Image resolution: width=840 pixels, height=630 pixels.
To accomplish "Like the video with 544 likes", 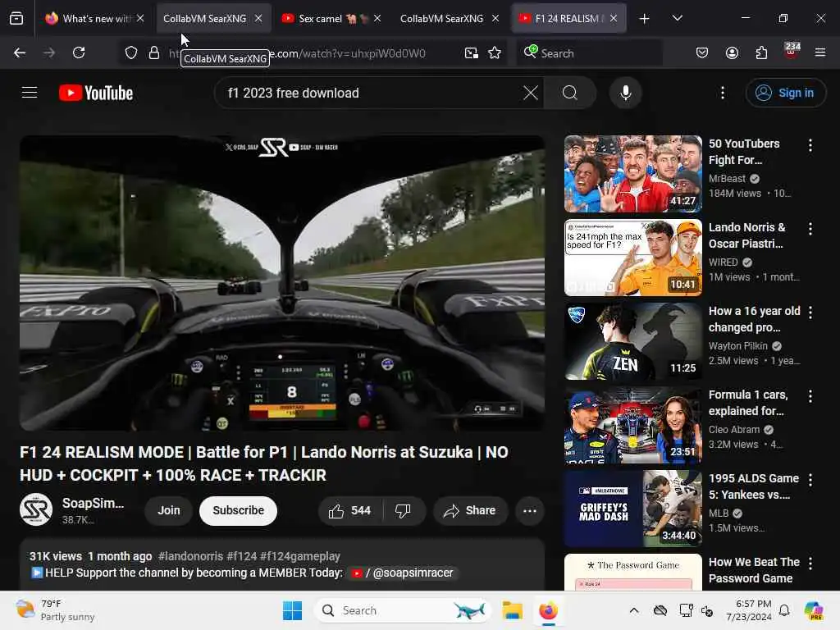I will click(350, 510).
